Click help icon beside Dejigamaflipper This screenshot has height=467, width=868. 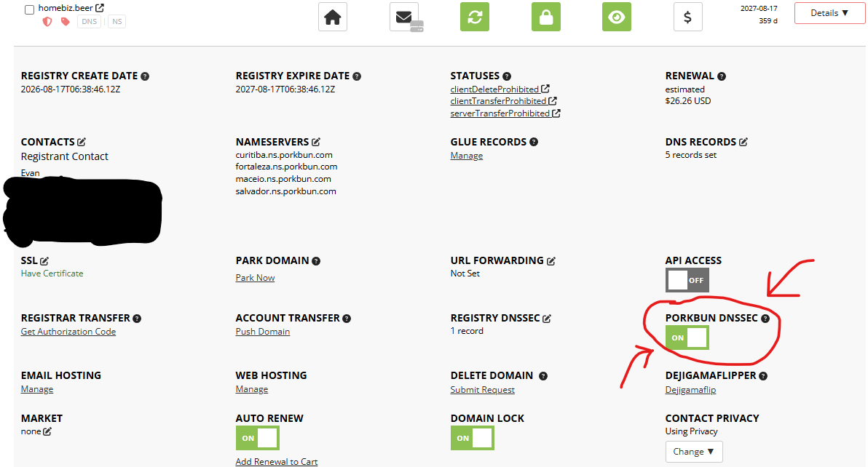[x=763, y=376]
